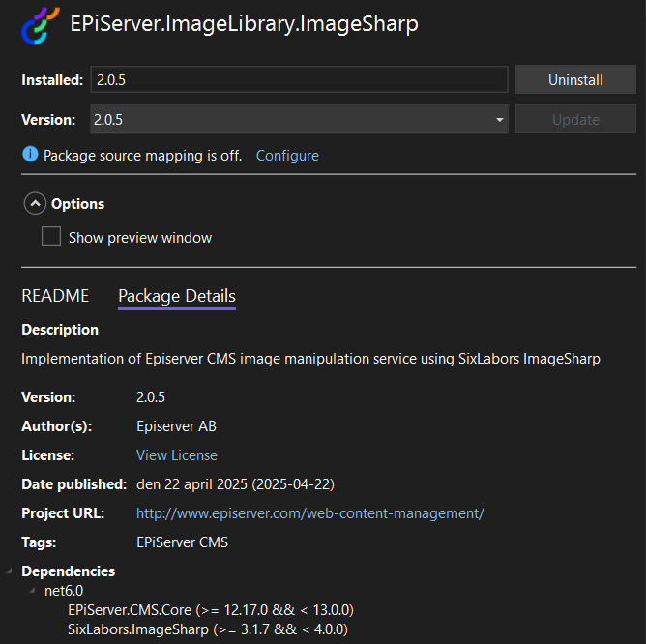The width and height of the screenshot is (646, 644).
Task: Click the EPiServer.ImageLibrary.ImageSharp package title
Action: pos(245,24)
